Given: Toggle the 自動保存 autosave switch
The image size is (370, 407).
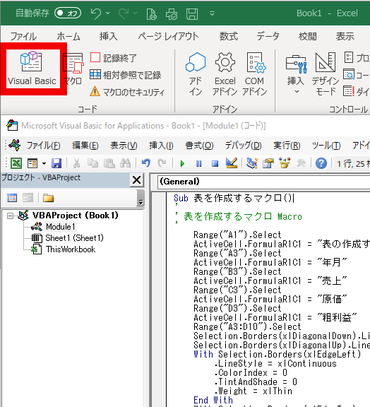Looking at the screenshot, I should [68, 13].
